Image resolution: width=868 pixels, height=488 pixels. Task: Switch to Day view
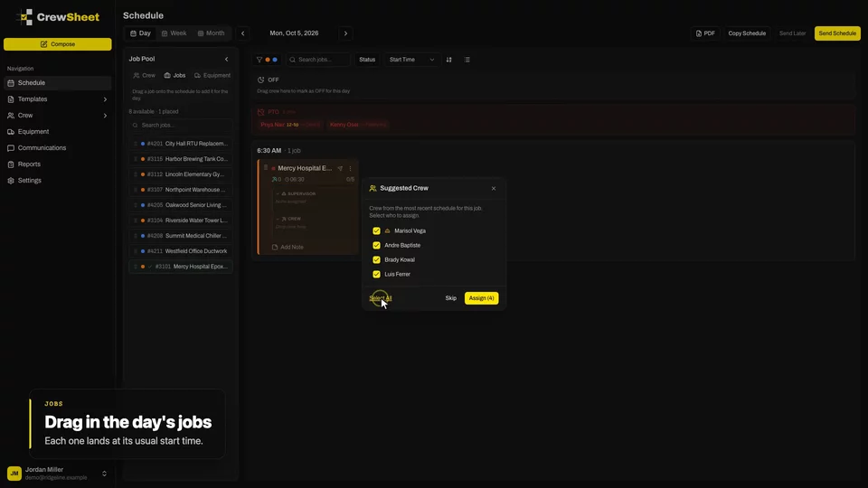(141, 33)
